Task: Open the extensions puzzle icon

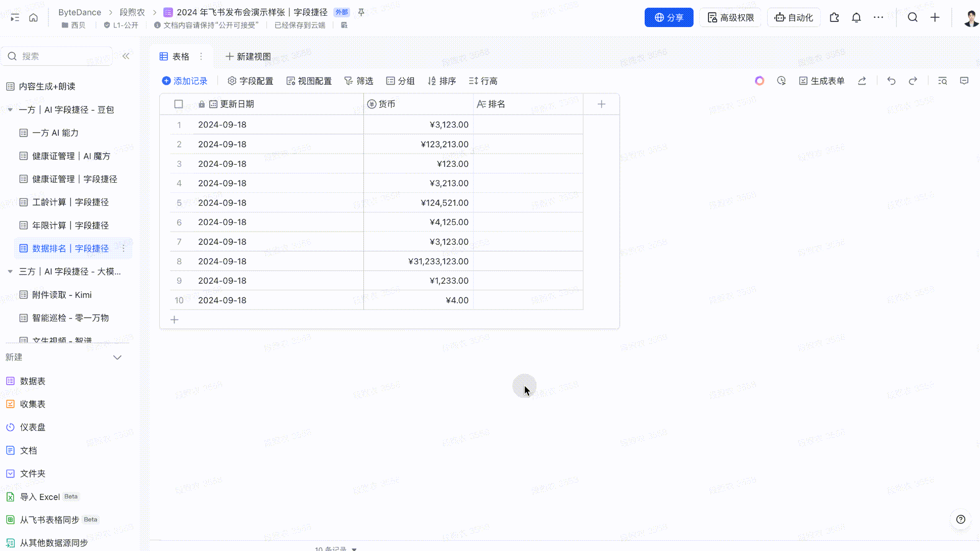Action: point(834,17)
